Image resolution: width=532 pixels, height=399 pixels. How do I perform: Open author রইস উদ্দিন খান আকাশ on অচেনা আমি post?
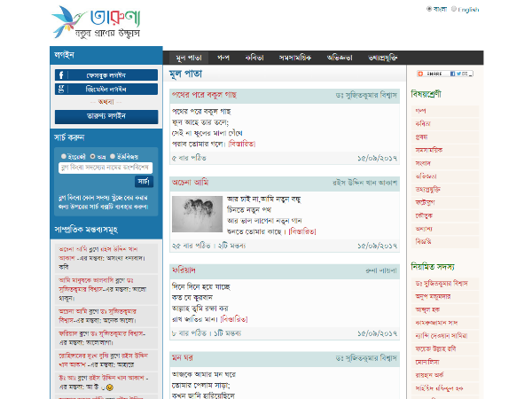[364, 183]
